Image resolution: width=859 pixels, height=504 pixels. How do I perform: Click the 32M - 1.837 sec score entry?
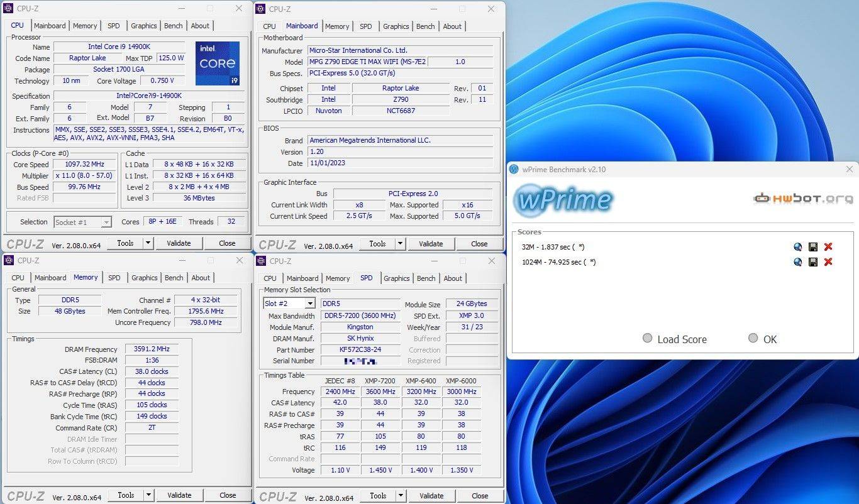point(553,247)
